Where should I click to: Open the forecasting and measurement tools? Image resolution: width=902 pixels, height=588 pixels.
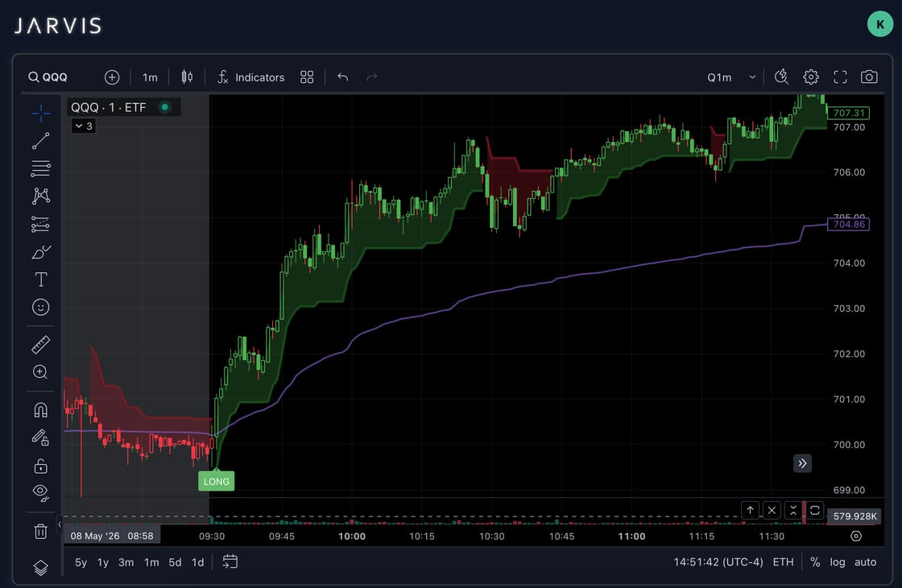[41, 224]
